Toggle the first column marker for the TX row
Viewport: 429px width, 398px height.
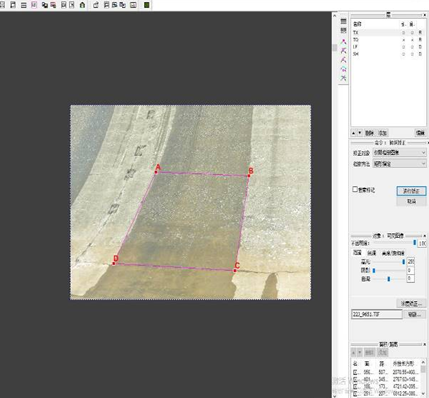403,32
